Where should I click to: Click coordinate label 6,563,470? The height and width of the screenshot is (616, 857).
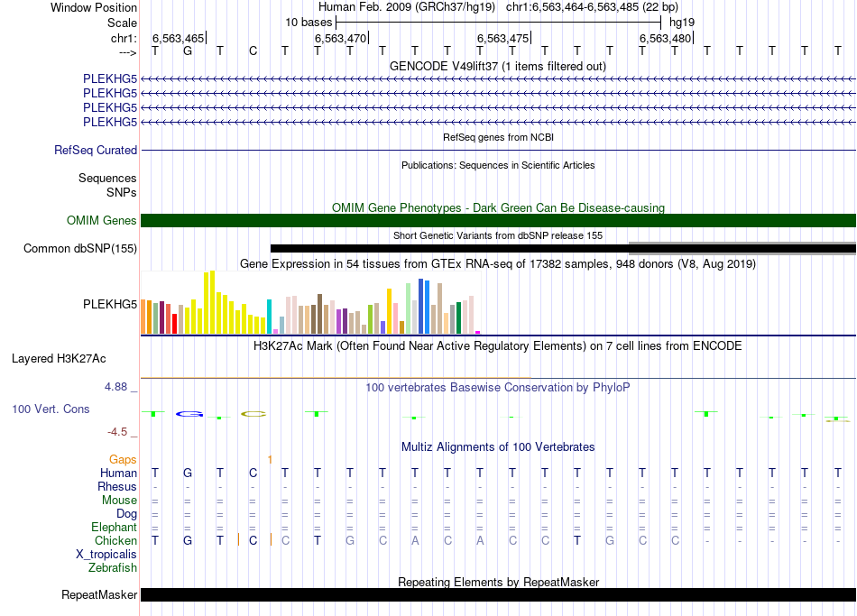(340, 38)
